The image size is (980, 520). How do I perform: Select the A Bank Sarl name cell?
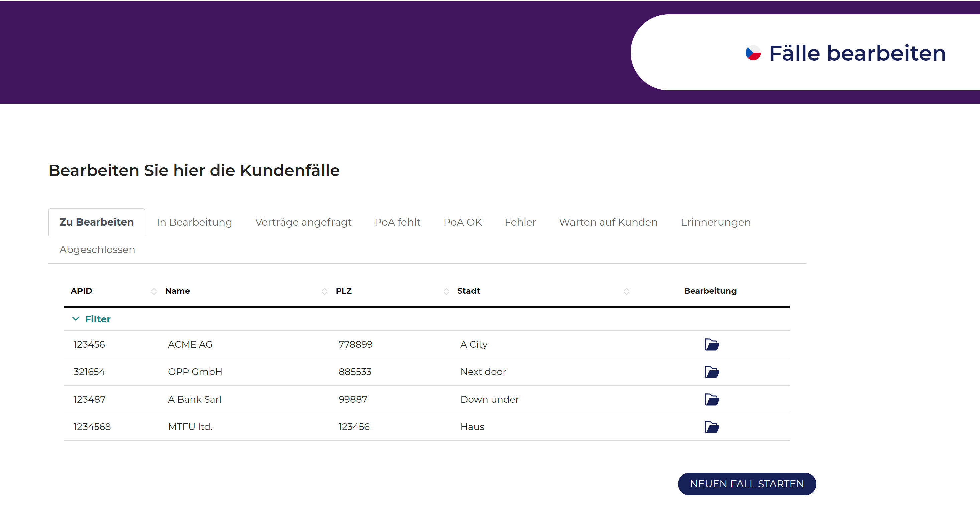[194, 399]
